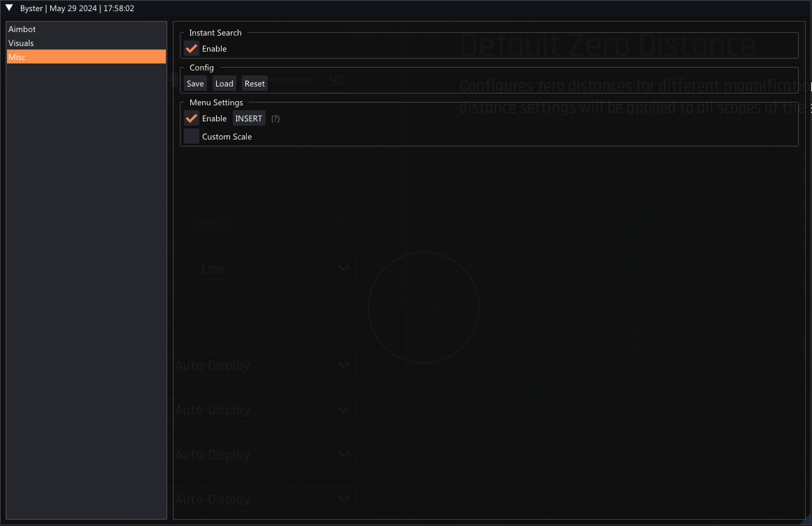812x526 pixels.
Task: Select the Misc tab
Action: (x=86, y=57)
